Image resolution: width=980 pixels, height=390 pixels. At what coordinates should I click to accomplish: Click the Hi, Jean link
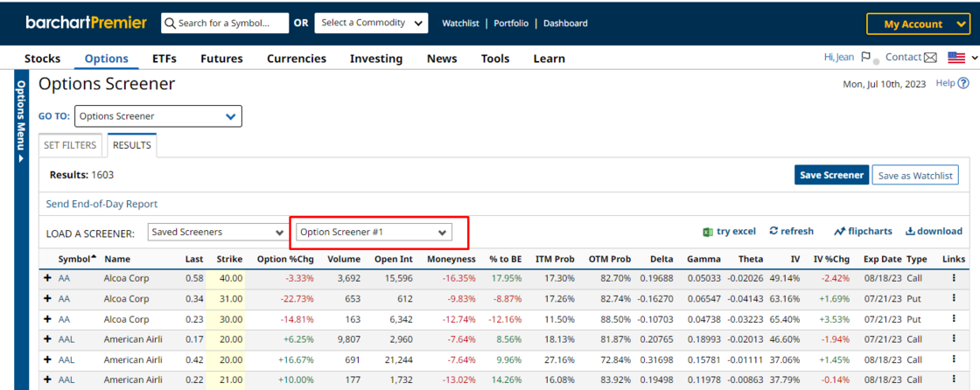pyautogui.click(x=839, y=57)
